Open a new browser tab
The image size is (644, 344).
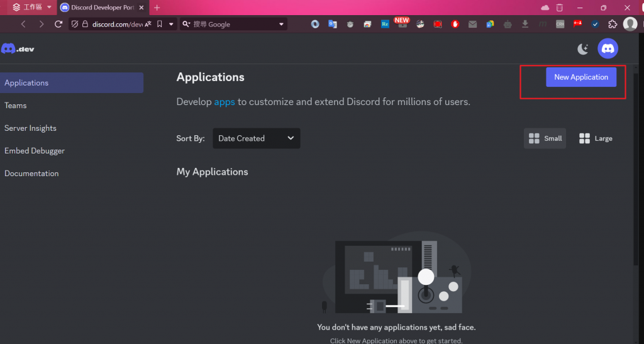tap(157, 8)
